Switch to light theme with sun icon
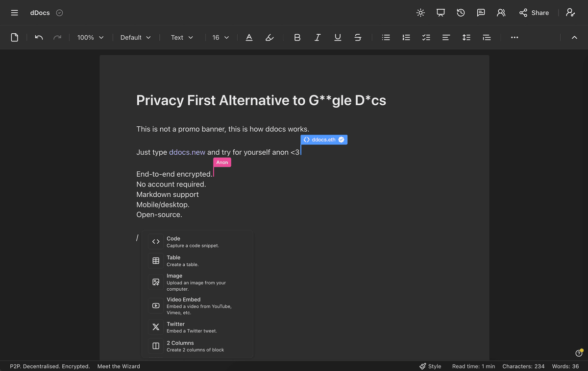The height and width of the screenshot is (371, 588). pyautogui.click(x=420, y=13)
